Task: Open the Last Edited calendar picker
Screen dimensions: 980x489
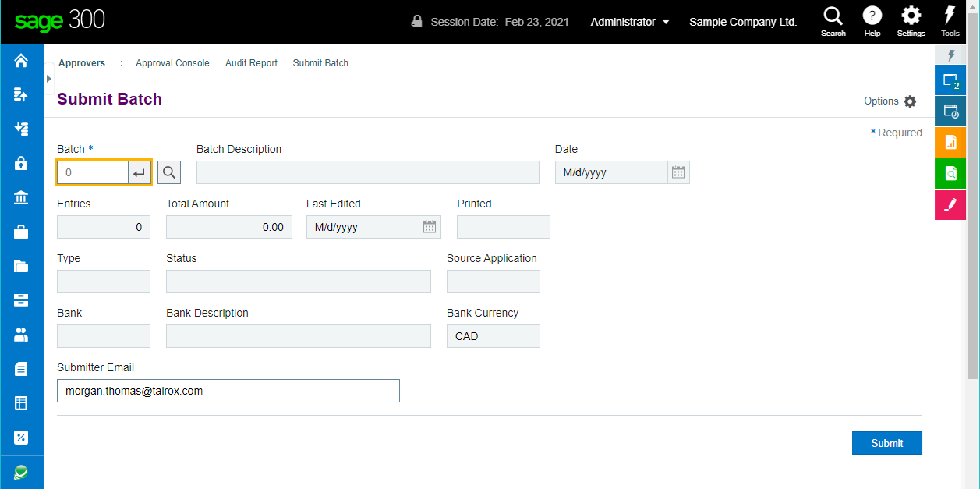Action: (x=430, y=227)
